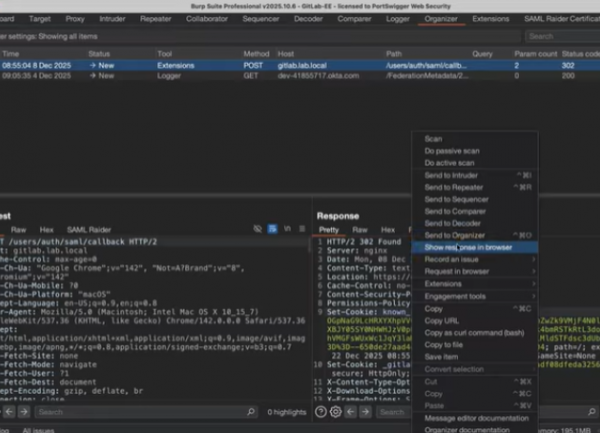Open the request editor hamburger menu icon
600x433 pixels.
pos(302,229)
